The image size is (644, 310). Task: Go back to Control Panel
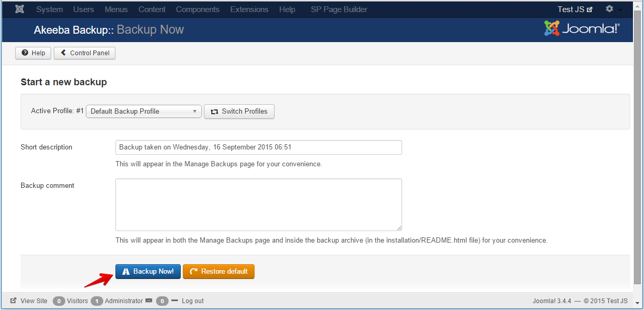(84, 53)
